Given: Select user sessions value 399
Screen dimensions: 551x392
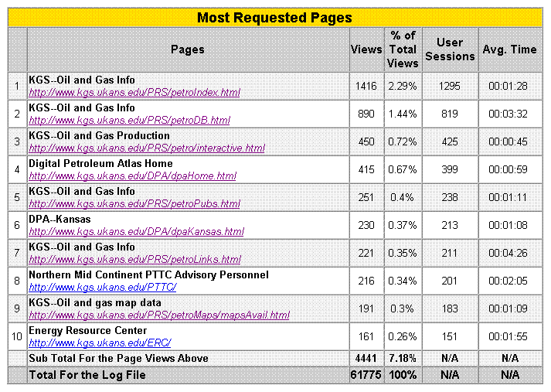Looking at the screenshot, I should [x=450, y=169].
